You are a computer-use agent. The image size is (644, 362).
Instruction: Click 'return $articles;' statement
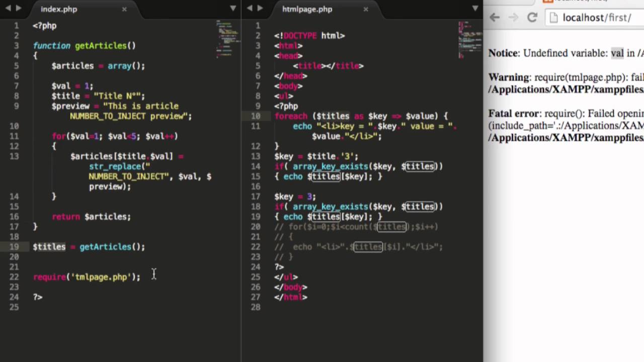click(x=91, y=217)
